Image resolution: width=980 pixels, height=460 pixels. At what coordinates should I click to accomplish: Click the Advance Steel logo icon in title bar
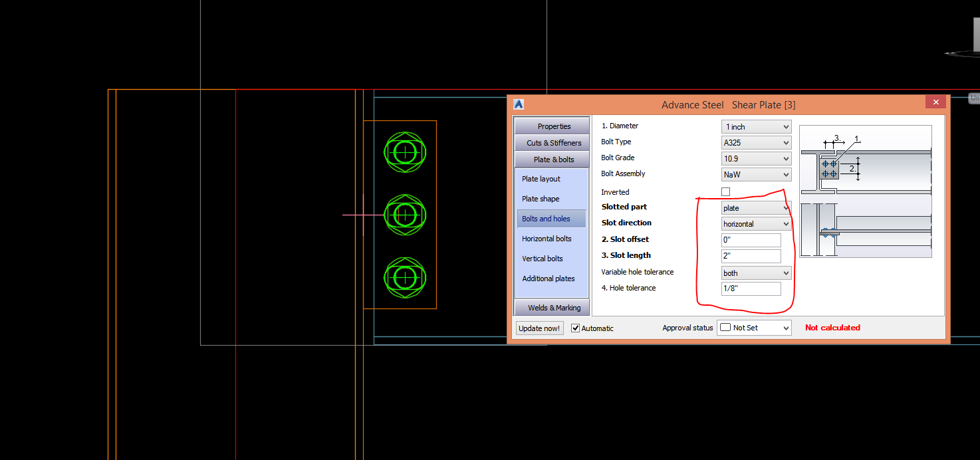coord(518,104)
